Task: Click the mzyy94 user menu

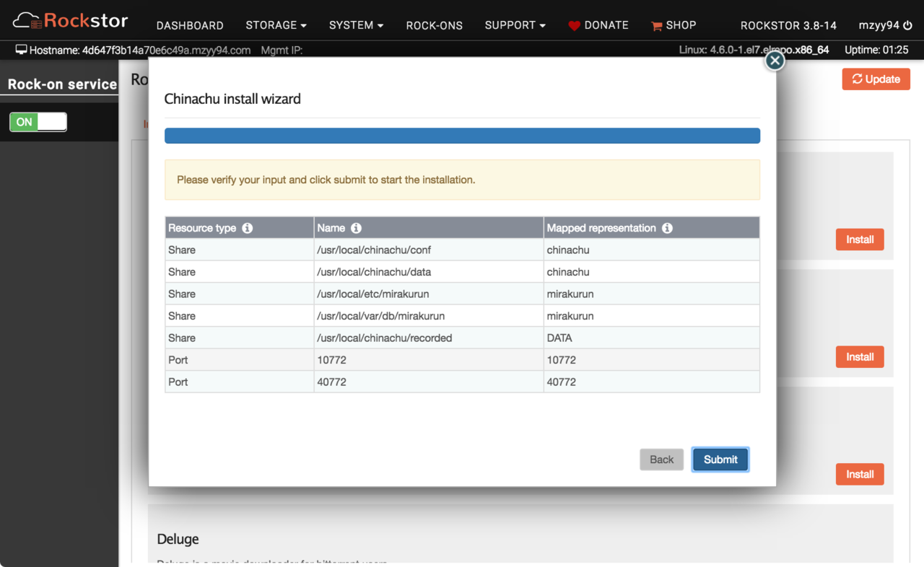Action: pos(879,25)
